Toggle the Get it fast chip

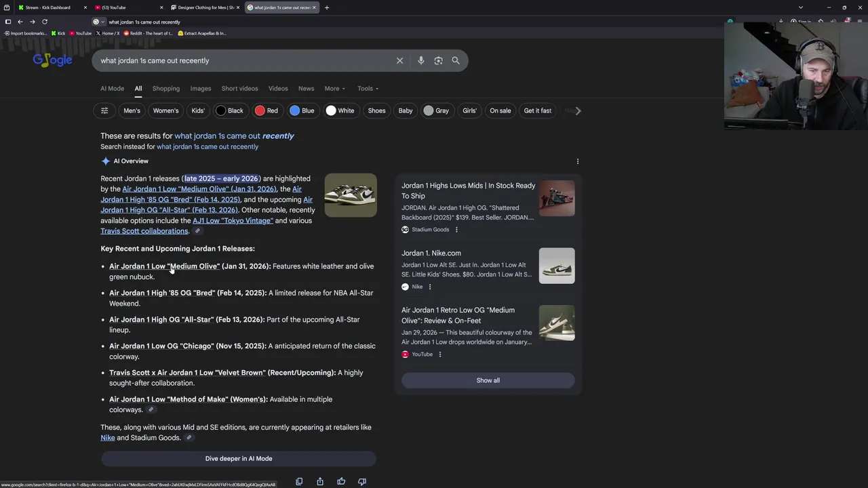tap(538, 110)
